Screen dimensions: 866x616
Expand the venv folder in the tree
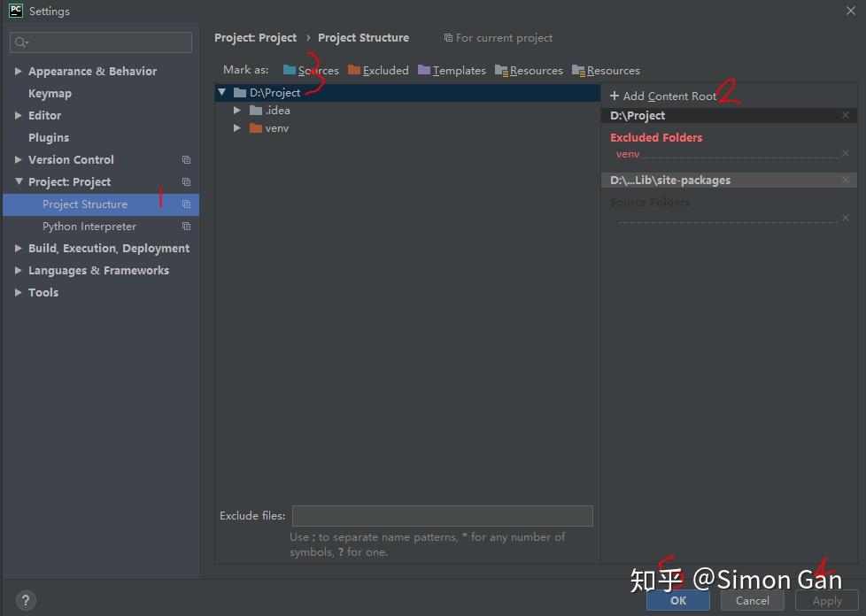tap(236, 127)
